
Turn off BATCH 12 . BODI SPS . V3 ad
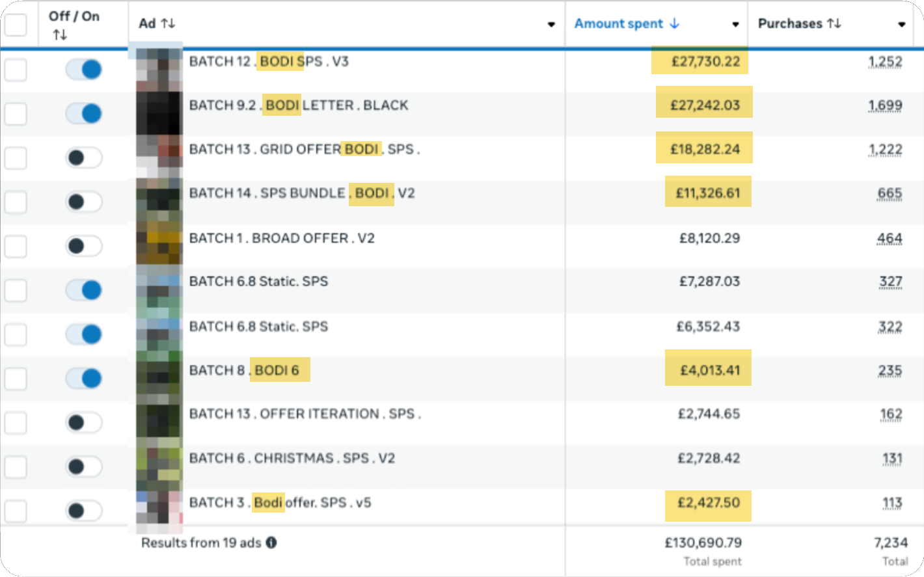pyautogui.click(x=84, y=69)
